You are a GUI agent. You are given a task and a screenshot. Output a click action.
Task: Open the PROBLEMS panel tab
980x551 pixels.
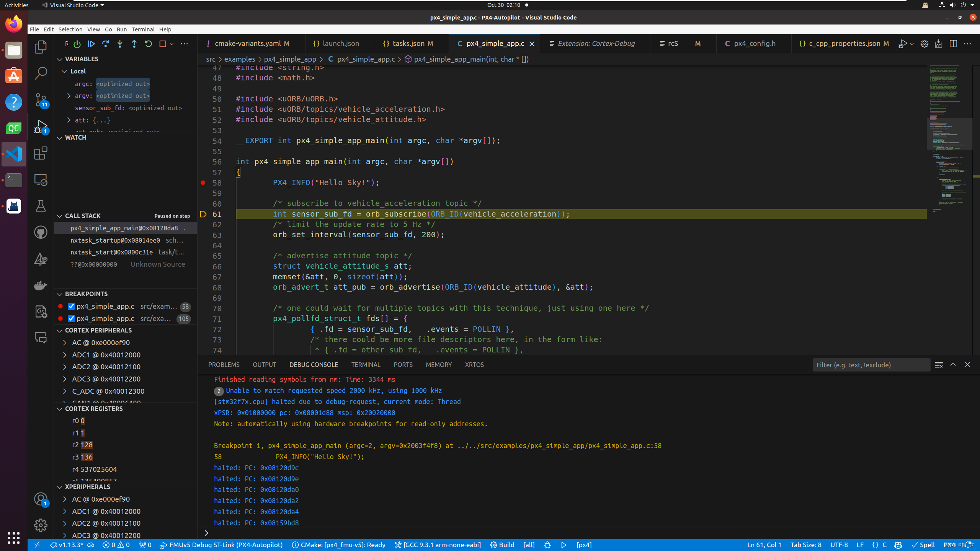pyautogui.click(x=224, y=365)
